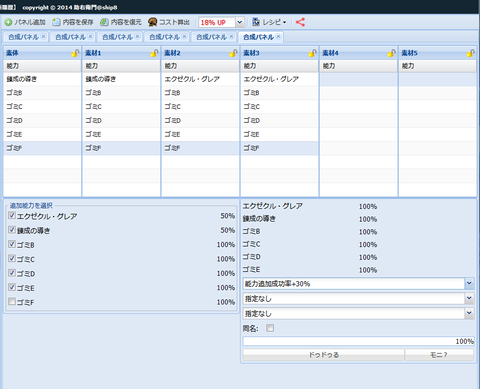Viewport: 480px width, 389px height.
Task: Uncheck 錬成の導き ability checkbox
Action: click(12, 230)
